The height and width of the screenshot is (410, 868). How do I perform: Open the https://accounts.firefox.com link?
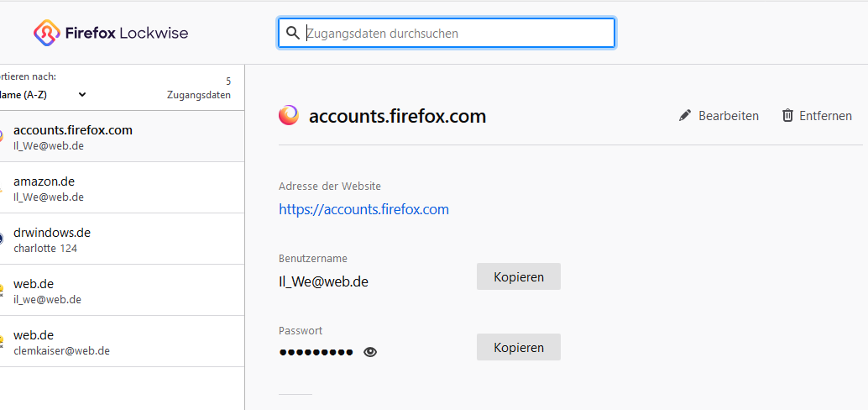[x=363, y=209]
